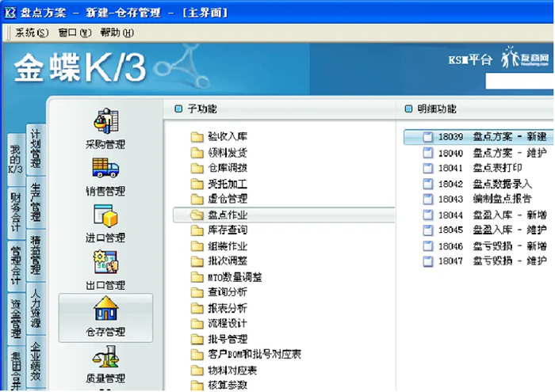Open the 帮助(H) menu

point(117,32)
